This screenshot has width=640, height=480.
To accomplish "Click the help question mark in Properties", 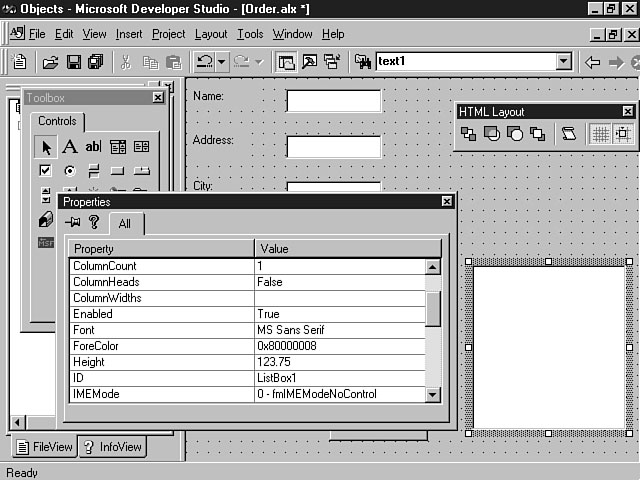I will 94,222.
